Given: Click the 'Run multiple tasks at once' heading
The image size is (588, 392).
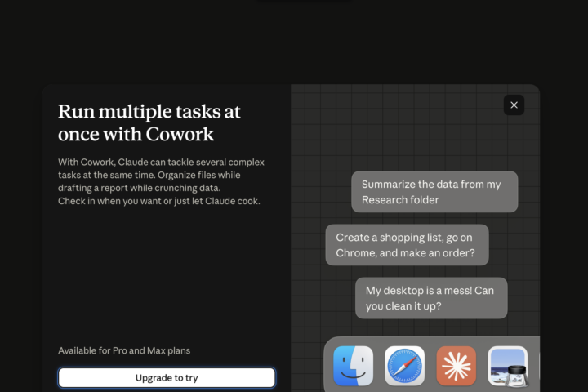Looking at the screenshot, I should click(149, 122).
